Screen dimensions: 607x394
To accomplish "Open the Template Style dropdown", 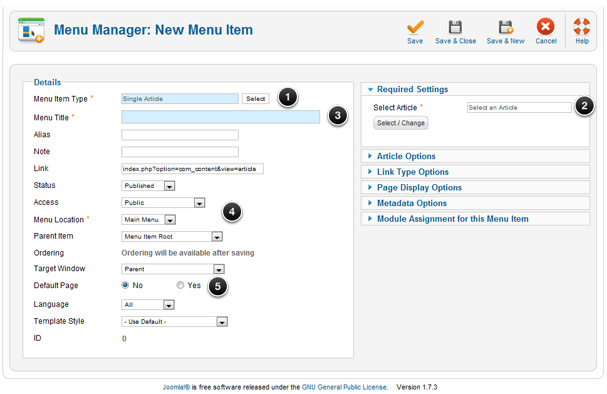I will pos(174,322).
